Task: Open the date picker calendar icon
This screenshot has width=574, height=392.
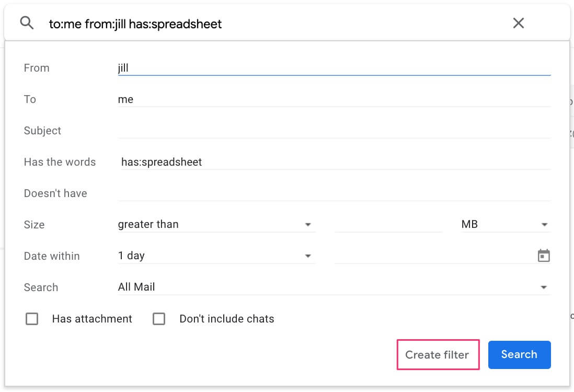Action: click(544, 256)
